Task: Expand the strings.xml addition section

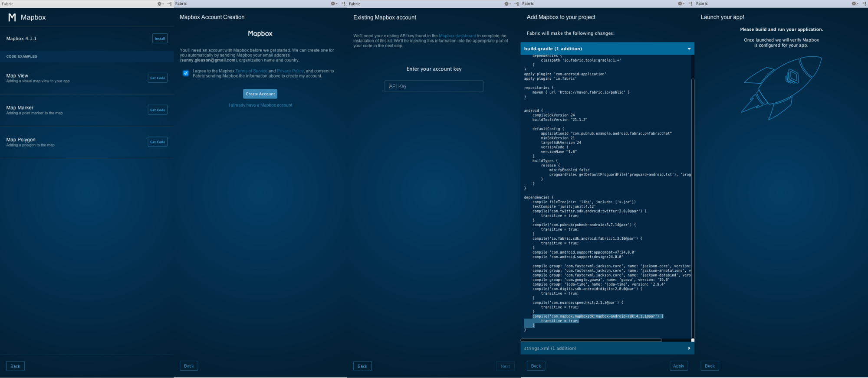Action: (x=689, y=348)
